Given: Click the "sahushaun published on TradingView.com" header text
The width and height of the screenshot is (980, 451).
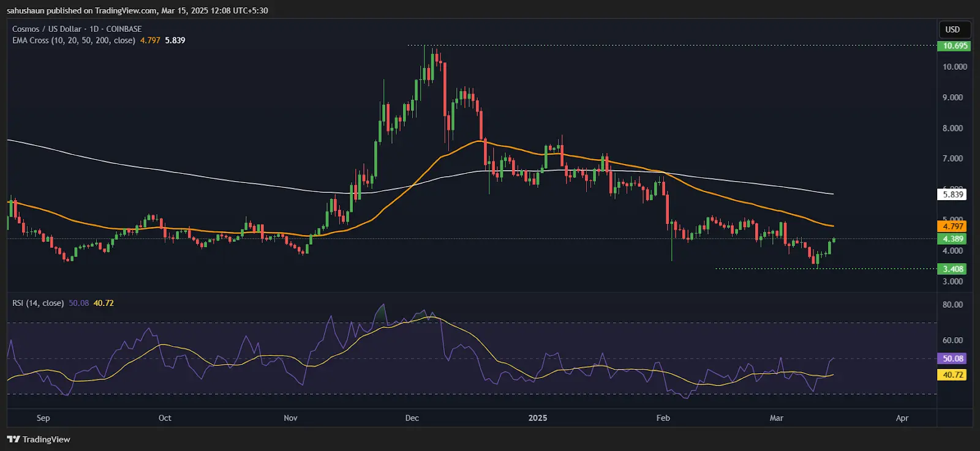Looking at the screenshot, I should (82, 10).
